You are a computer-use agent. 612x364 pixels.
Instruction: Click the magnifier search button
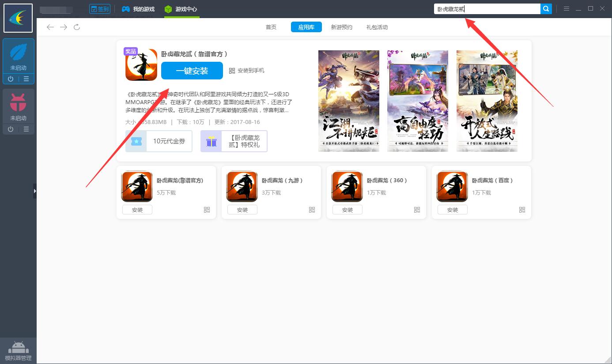546,9
